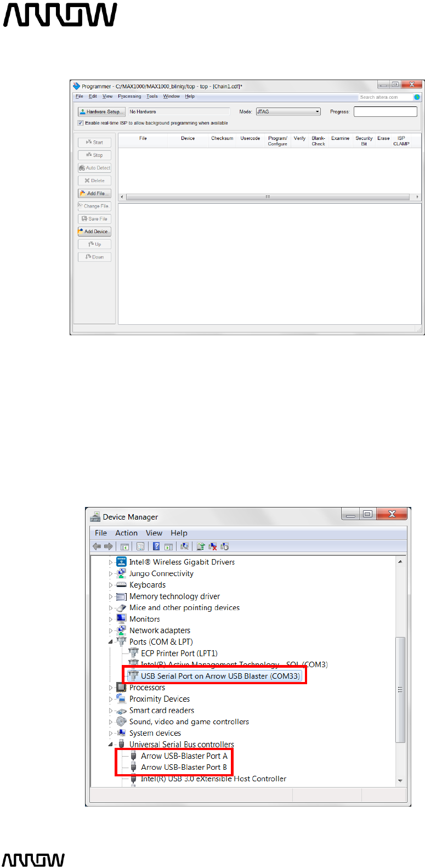Click the Device Manager scroll-down arrow

[x=400, y=780]
